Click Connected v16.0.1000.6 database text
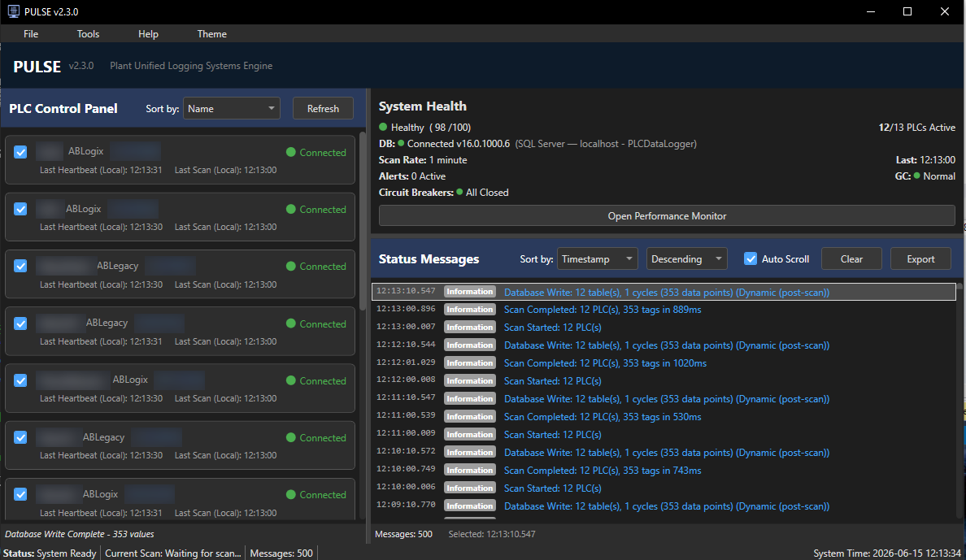Screen dimensions: 966x560 [459, 144]
